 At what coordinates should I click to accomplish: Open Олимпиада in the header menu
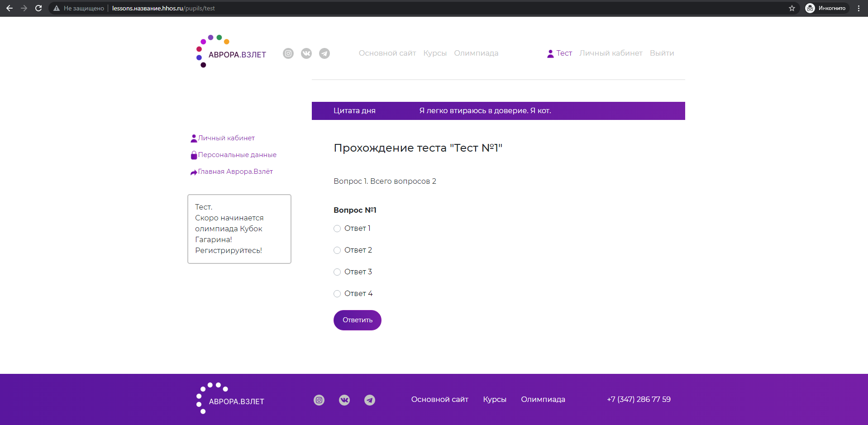(476, 53)
